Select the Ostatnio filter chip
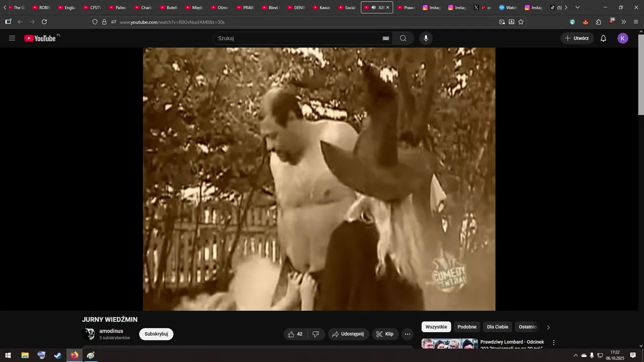The width and height of the screenshot is (644, 362). point(528,327)
